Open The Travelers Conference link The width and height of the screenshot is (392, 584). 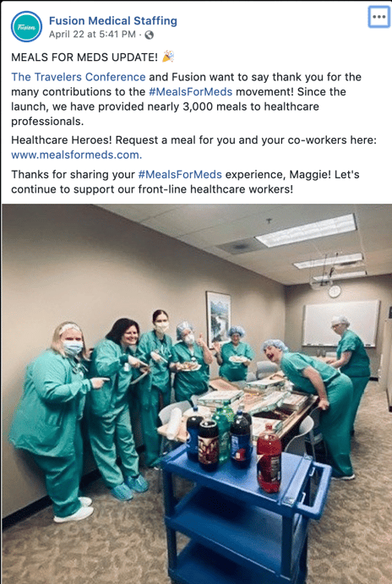click(79, 77)
